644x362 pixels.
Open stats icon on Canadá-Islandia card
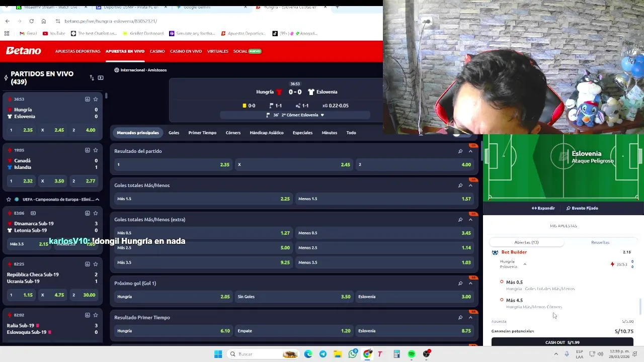pyautogui.click(x=87, y=150)
